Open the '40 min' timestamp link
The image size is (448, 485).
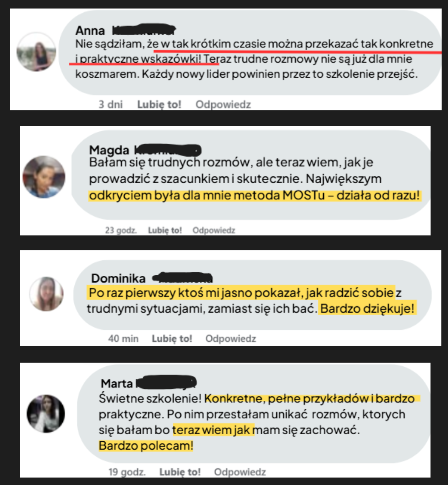coord(123,339)
